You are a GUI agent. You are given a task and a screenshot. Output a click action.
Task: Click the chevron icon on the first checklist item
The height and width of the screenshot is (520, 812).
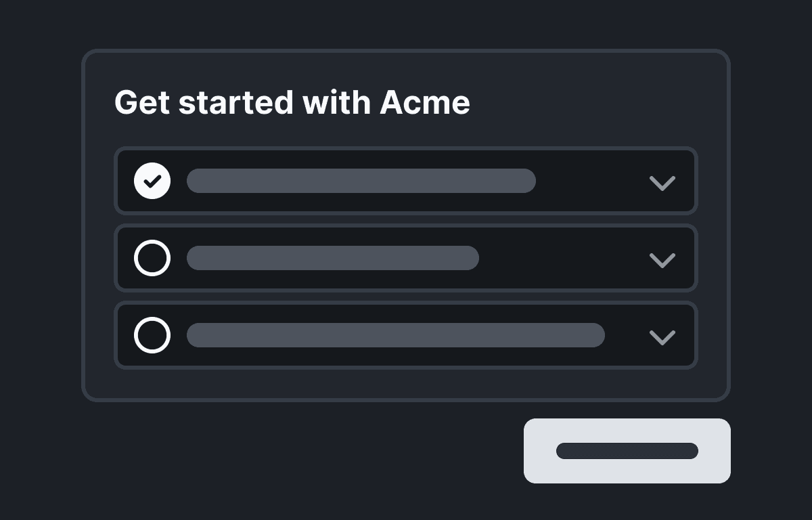[662, 183]
